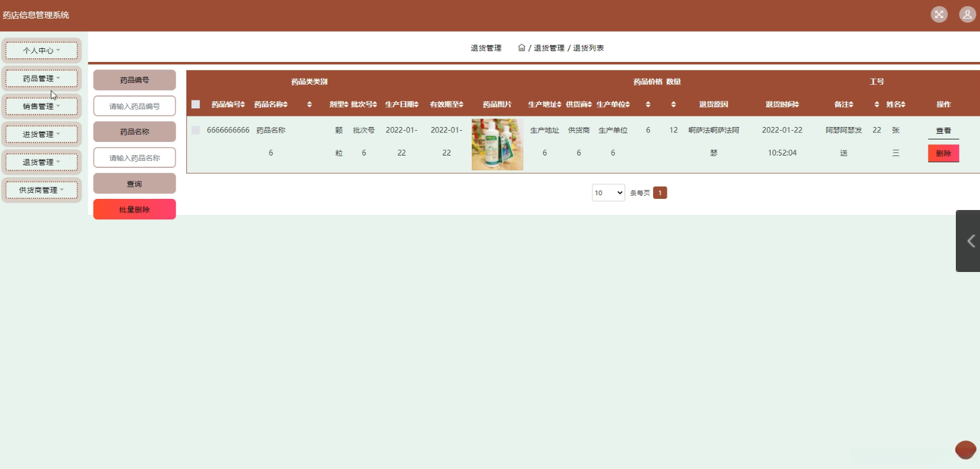Screen dimensions: 980x469
Task: Open the user account avatar icon
Action: click(968, 14)
